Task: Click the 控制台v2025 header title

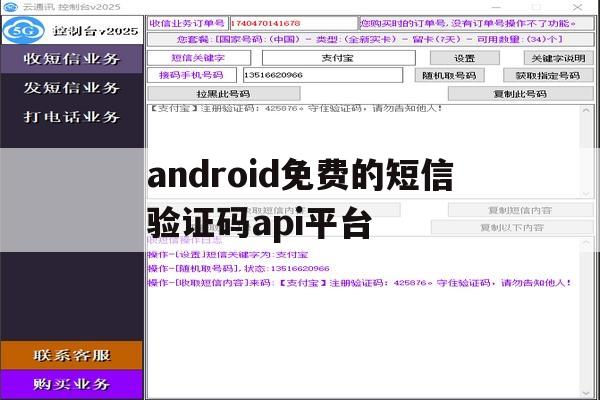Action: (96, 31)
